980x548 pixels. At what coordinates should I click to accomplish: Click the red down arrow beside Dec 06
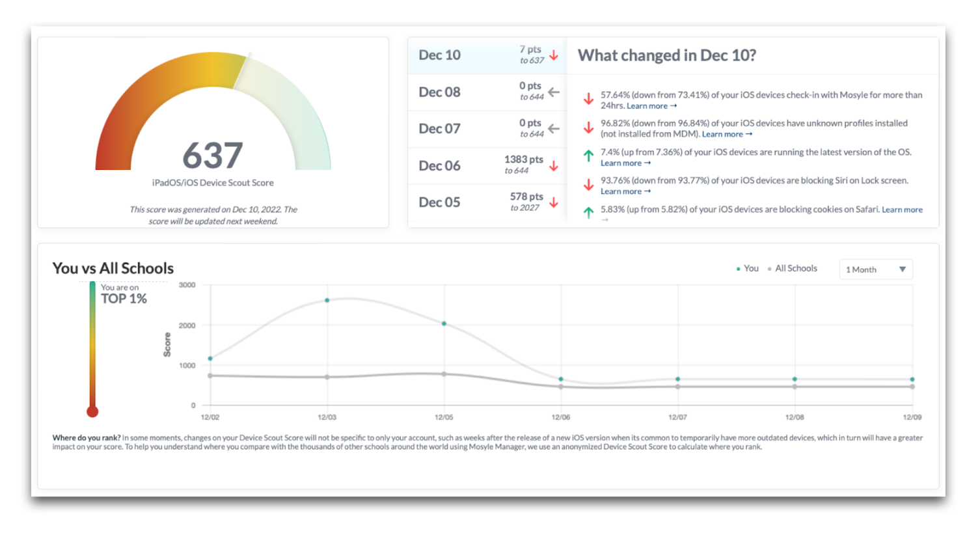point(554,166)
